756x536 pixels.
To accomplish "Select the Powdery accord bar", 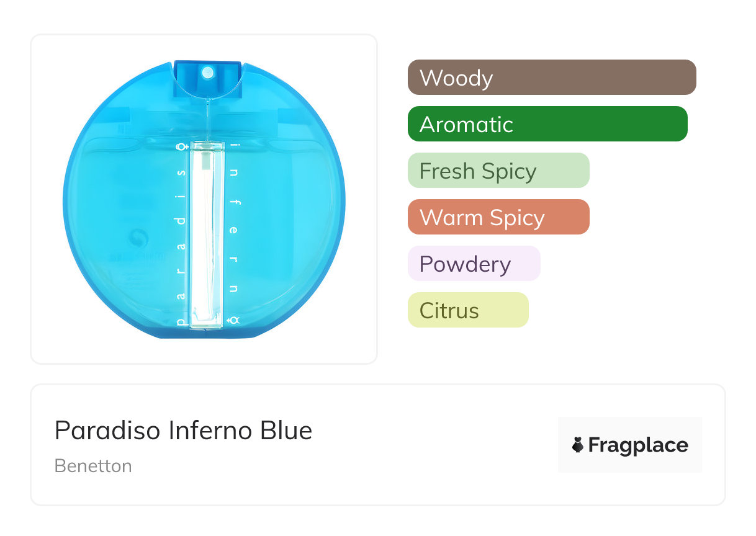I will 474,264.
